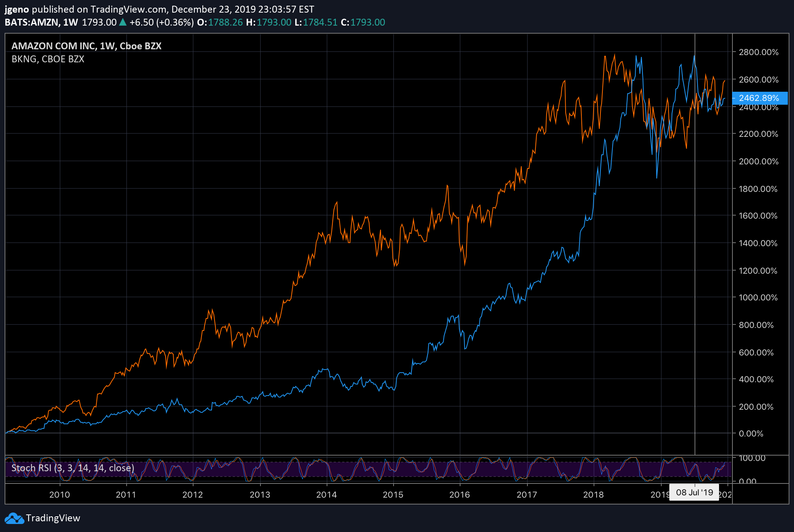The height and width of the screenshot is (532, 794).
Task: Click the 2012 label on time axis
Action: (x=193, y=495)
